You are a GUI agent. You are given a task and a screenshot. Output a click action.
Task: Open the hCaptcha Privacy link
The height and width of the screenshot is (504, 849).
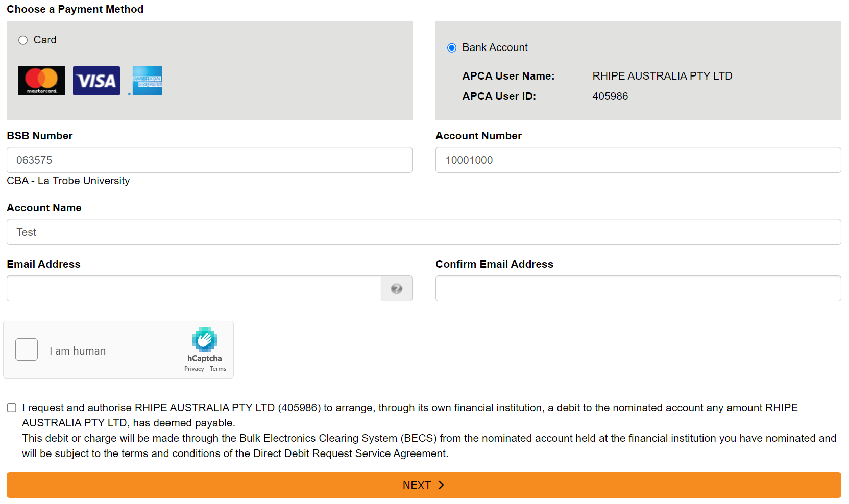[x=193, y=369]
